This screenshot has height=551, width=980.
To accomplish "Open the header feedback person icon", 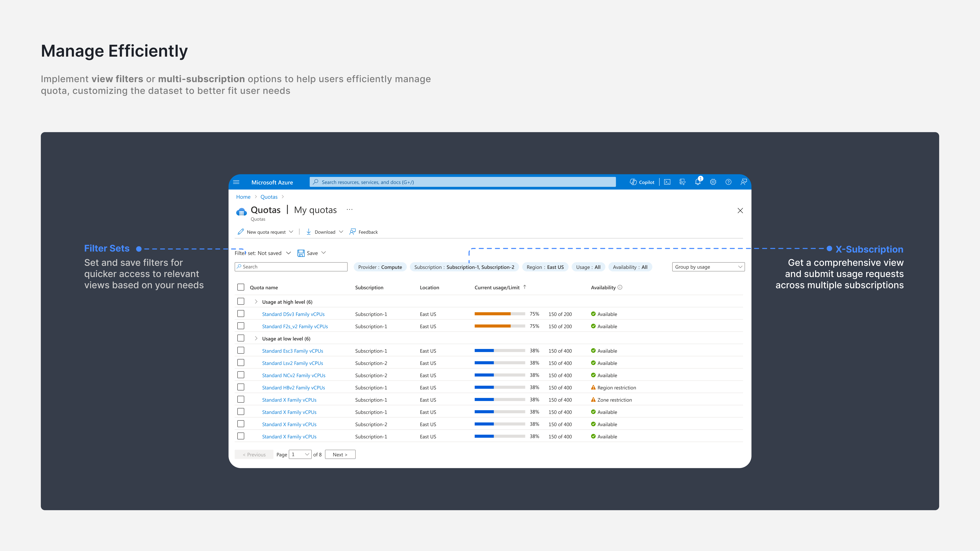I will 743,182.
